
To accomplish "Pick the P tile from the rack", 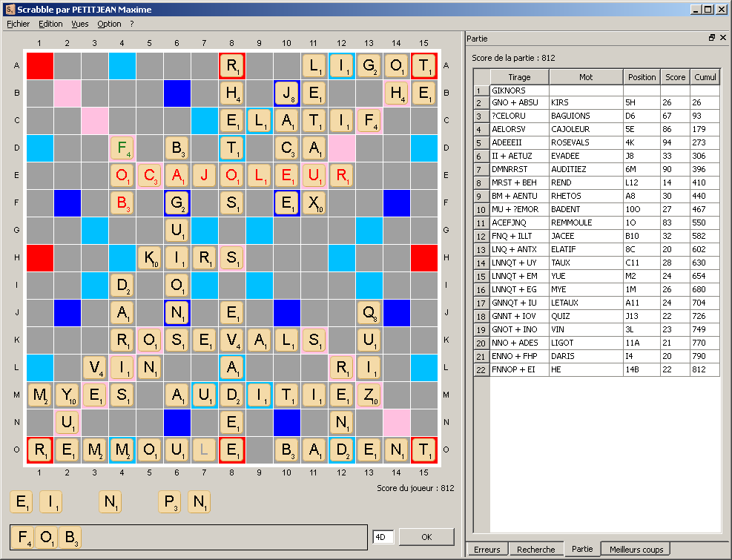I will (169, 502).
